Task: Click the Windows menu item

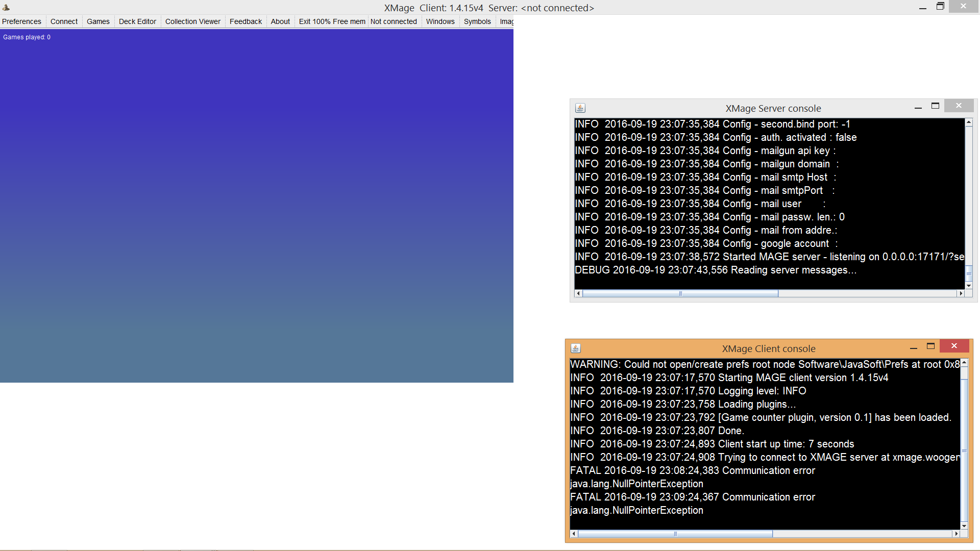Action: pos(440,21)
